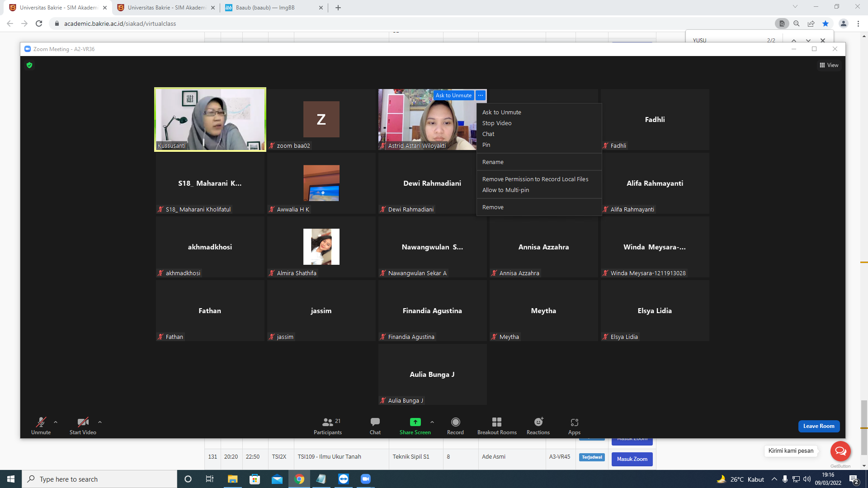The height and width of the screenshot is (488, 868).
Task: Close the find-in-page bar
Action: click(823, 41)
